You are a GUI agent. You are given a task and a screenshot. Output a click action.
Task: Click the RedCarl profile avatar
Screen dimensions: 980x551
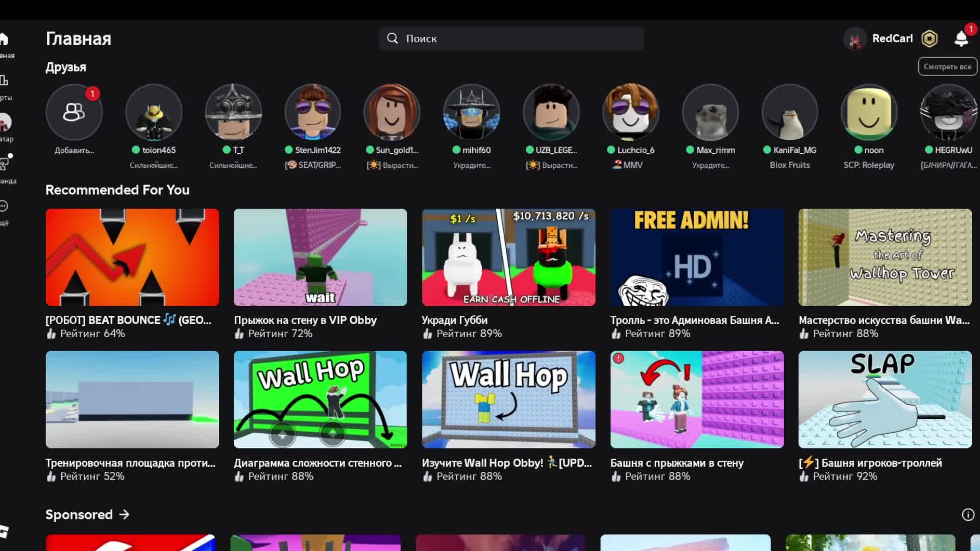[x=855, y=39]
